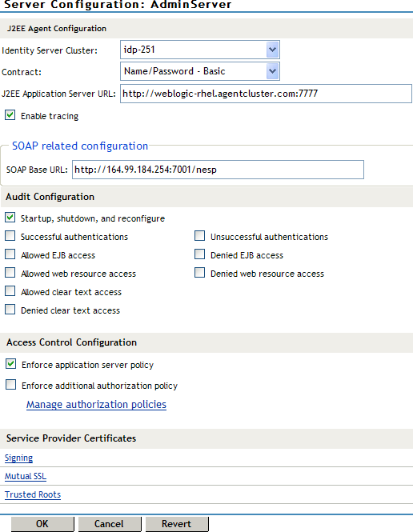Open the Signing certificate link
This screenshot has height=532, width=413.
tap(18, 458)
